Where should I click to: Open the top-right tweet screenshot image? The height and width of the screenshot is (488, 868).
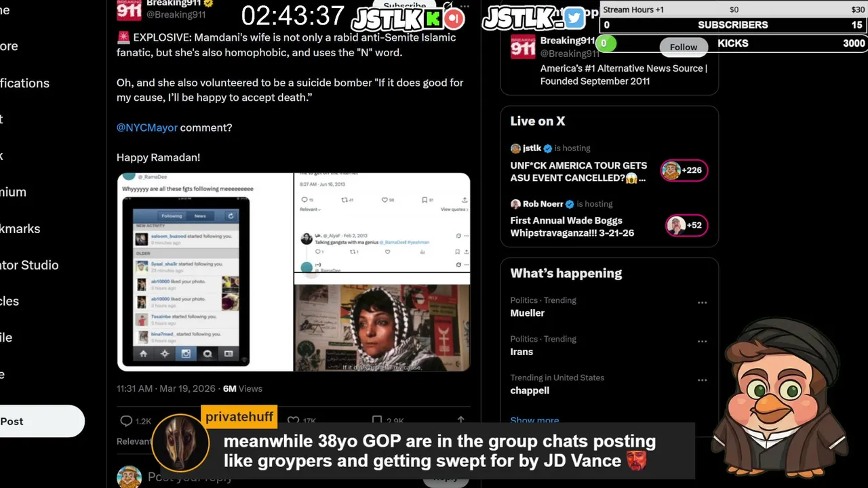[x=382, y=222]
